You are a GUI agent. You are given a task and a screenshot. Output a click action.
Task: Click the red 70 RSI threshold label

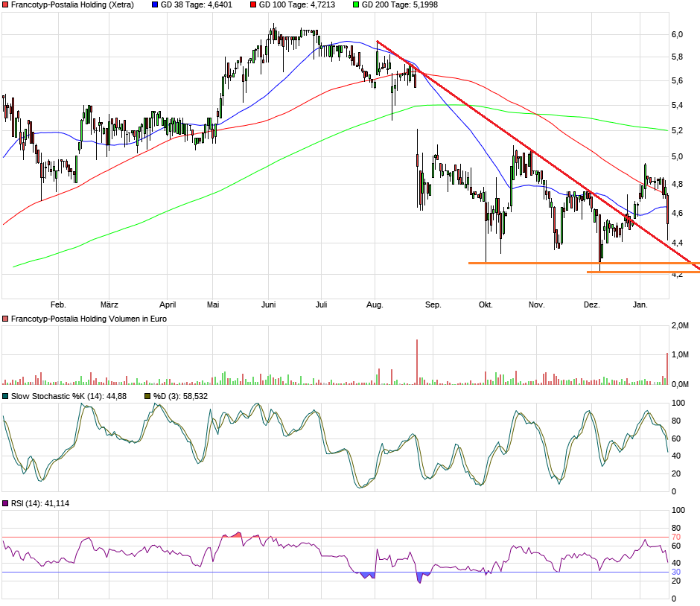[676, 537]
